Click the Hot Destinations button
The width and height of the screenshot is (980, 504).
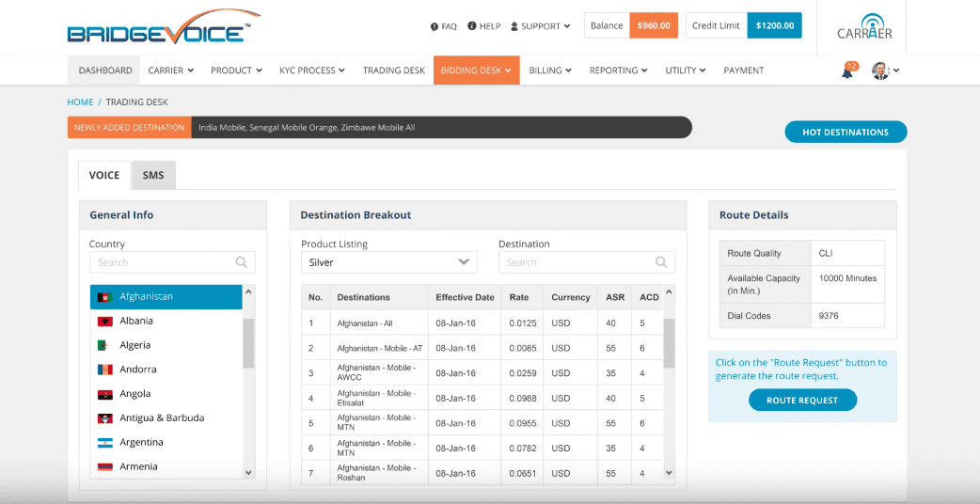[845, 132]
